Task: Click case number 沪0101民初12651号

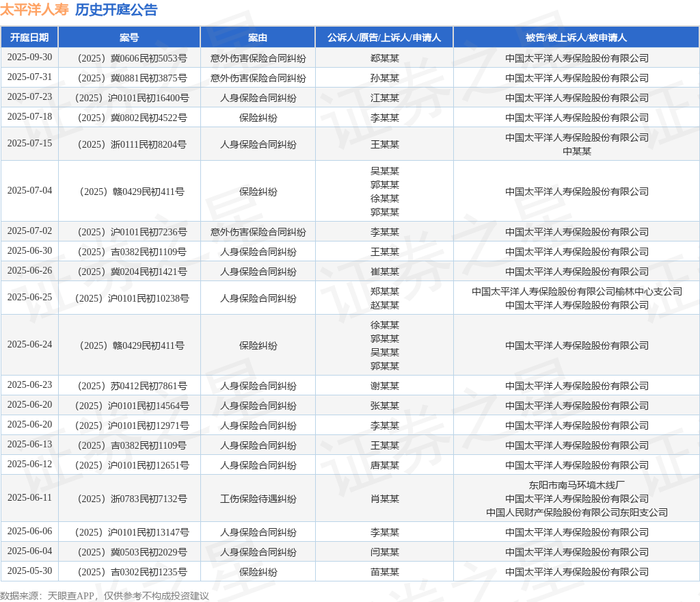Action: pyautogui.click(x=132, y=465)
